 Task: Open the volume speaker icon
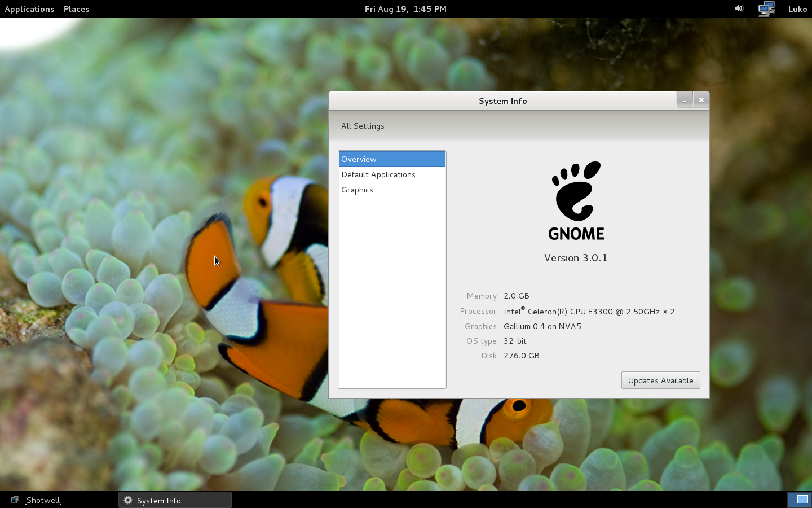(x=739, y=8)
